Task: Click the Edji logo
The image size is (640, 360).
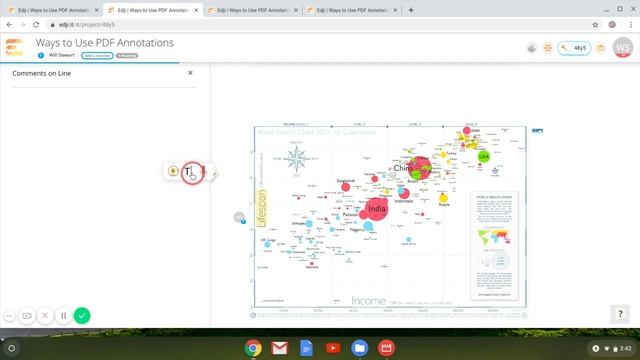Action: (x=14, y=47)
